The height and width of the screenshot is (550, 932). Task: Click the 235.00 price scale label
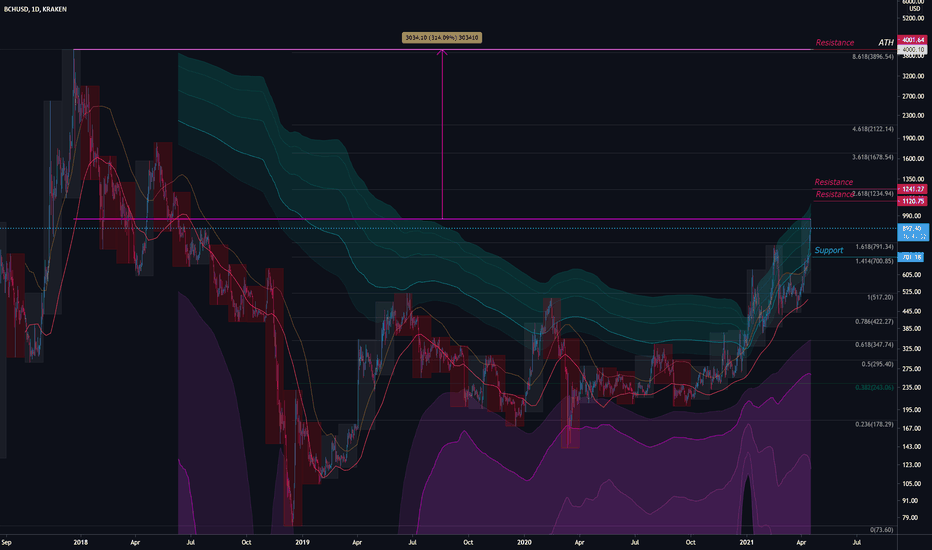coord(912,387)
